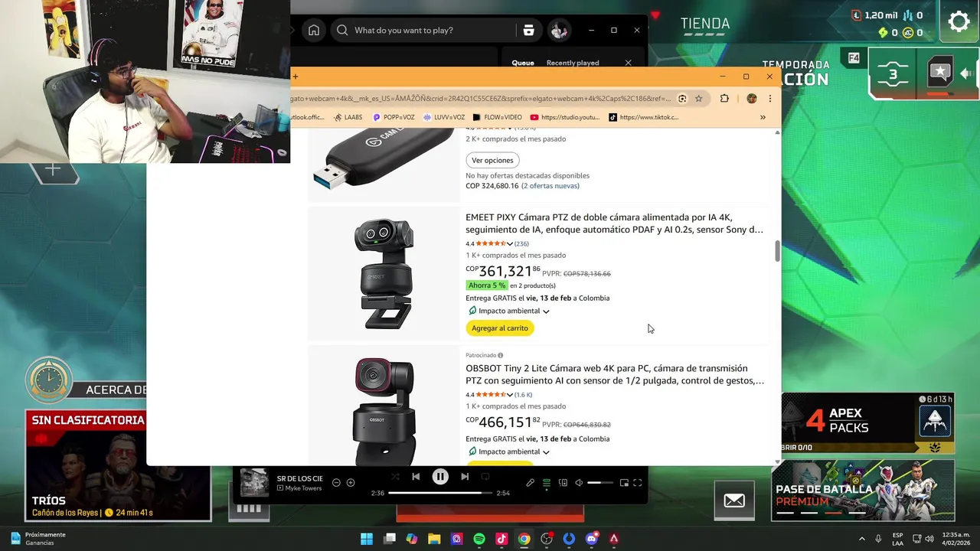Click Spotify minus hide-track icon
This screenshot has height=551, width=980.
coord(336,483)
